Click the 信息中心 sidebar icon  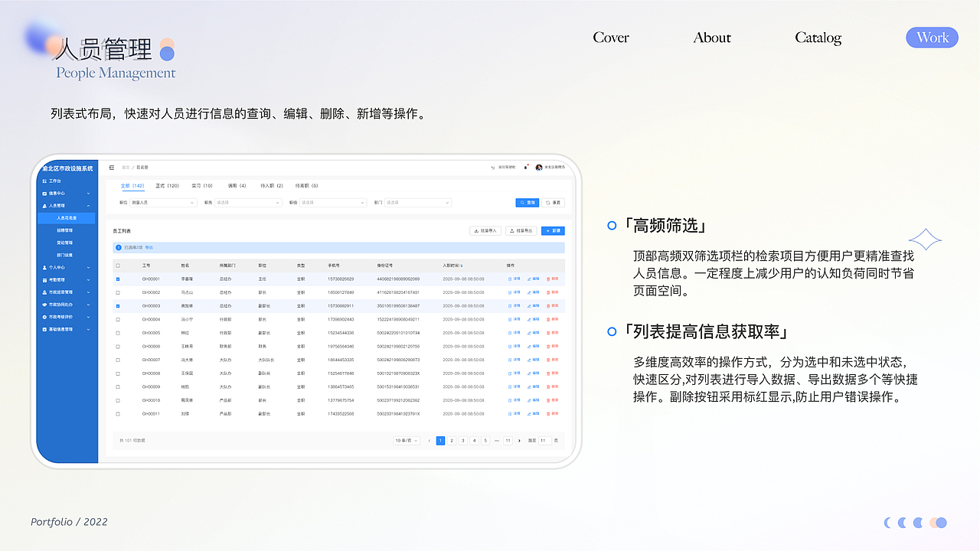pos(44,194)
